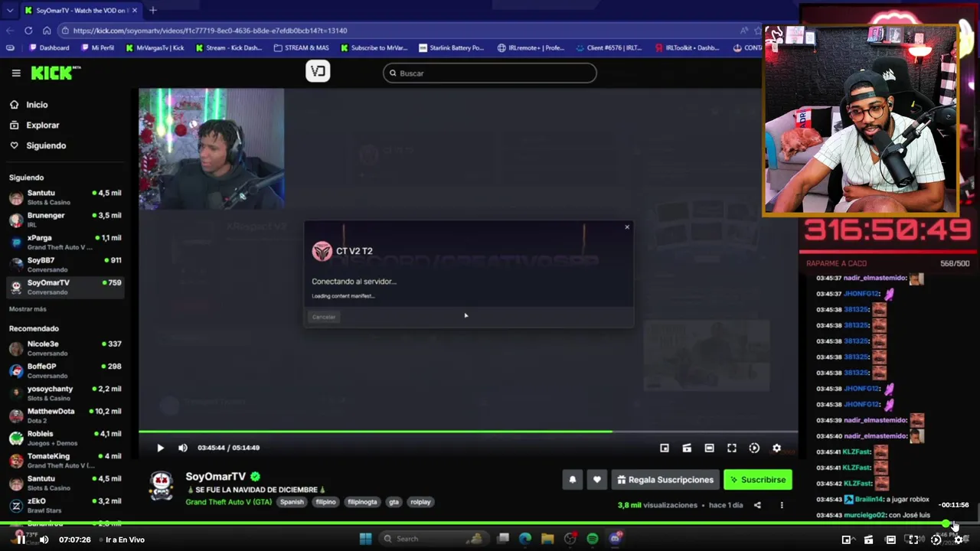Screen dimensions: 980x551
Task: Seek on the Kick video progress bar
Action: point(468,432)
